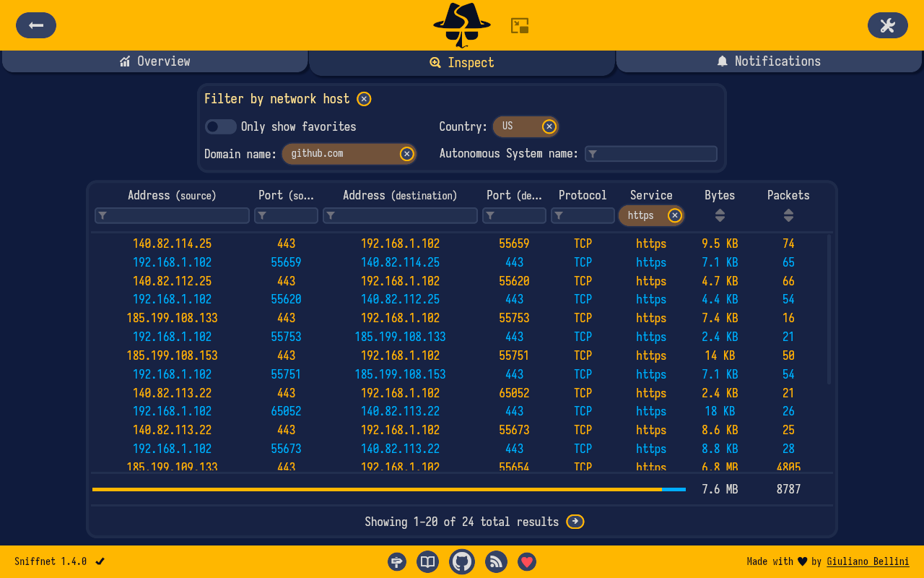This screenshot has height=578, width=924.
Task: Click the sponsor heart icon
Action: pyautogui.click(x=527, y=561)
